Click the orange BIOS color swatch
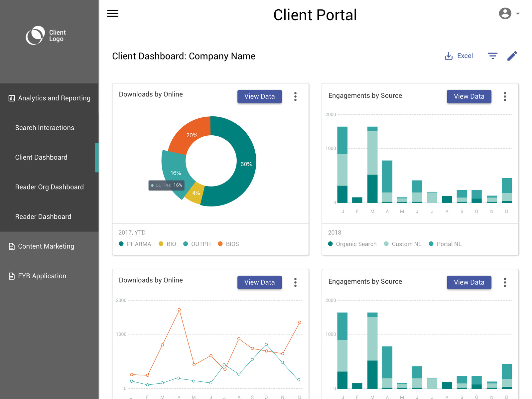Viewport: 532px width, 399px height. [220, 244]
